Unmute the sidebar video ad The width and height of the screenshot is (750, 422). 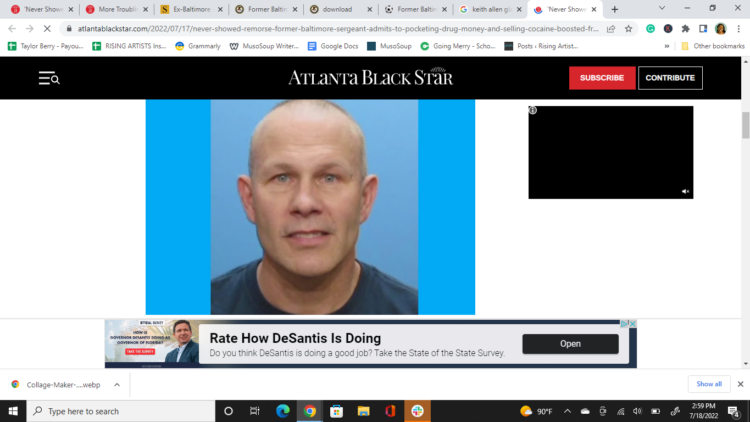click(x=685, y=191)
